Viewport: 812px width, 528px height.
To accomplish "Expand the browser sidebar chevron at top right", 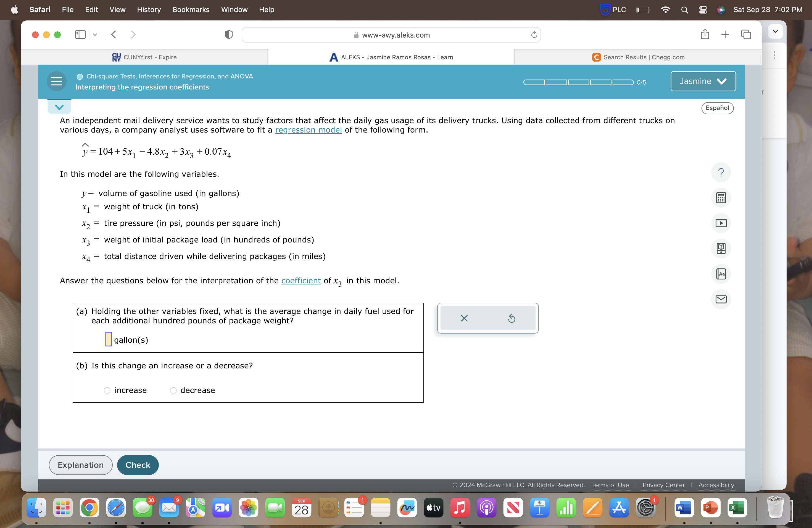I will tap(775, 31).
